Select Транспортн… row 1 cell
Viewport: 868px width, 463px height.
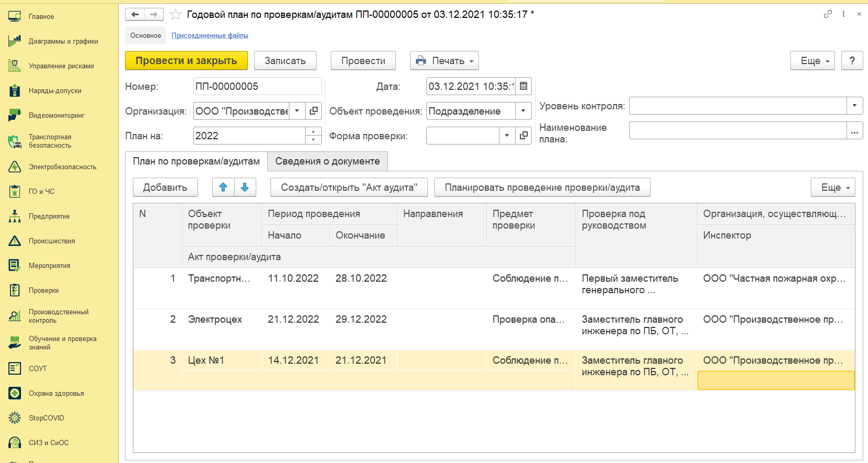click(222, 279)
